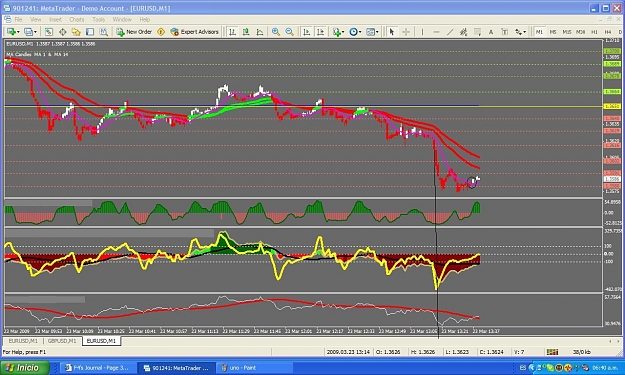The image size is (625, 375).
Task: Switch to M5 timeframe
Action: tap(553, 31)
